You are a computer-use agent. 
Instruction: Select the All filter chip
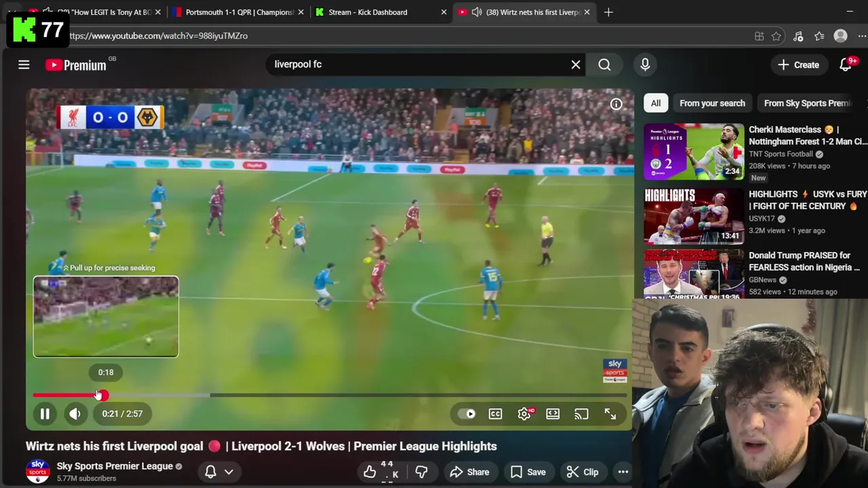coord(656,103)
